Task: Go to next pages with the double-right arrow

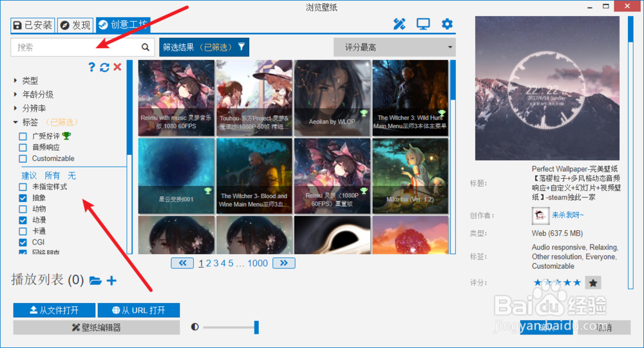Action: pos(284,263)
